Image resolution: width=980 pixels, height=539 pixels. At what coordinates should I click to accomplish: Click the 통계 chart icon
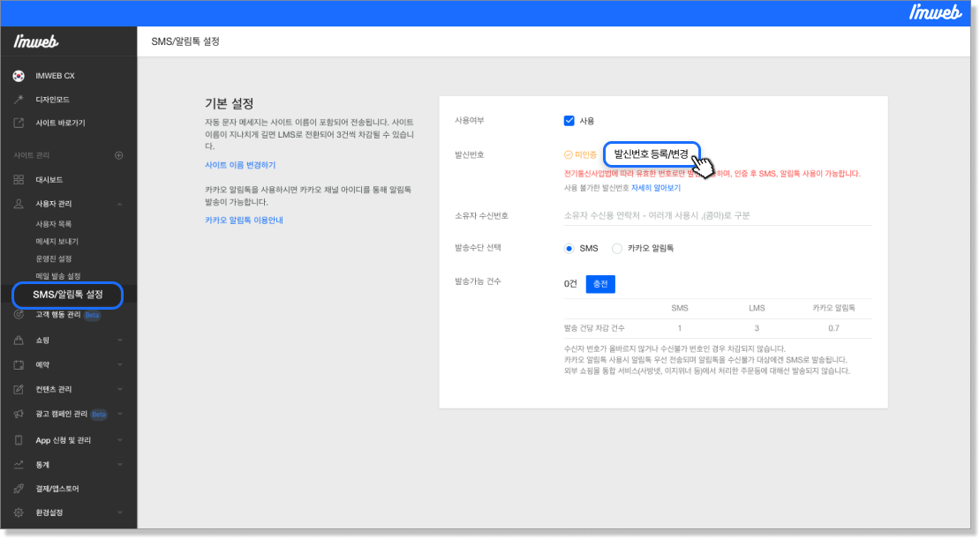pos(19,465)
